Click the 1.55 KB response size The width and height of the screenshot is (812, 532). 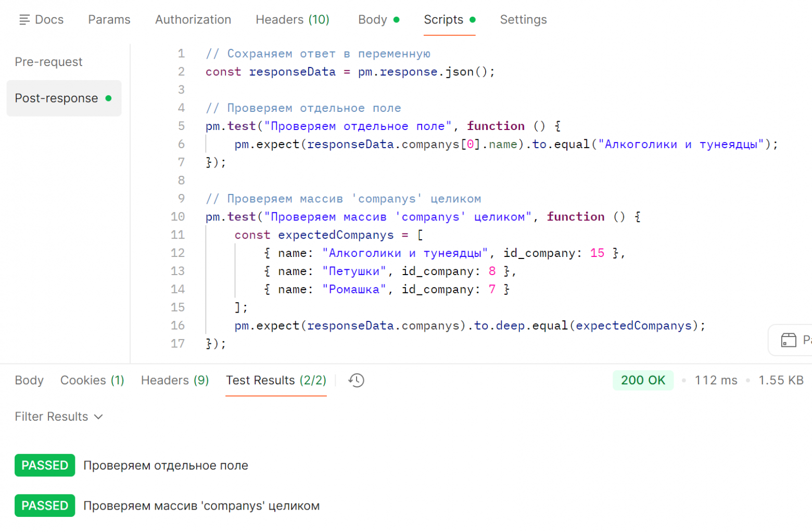pos(780,380)
